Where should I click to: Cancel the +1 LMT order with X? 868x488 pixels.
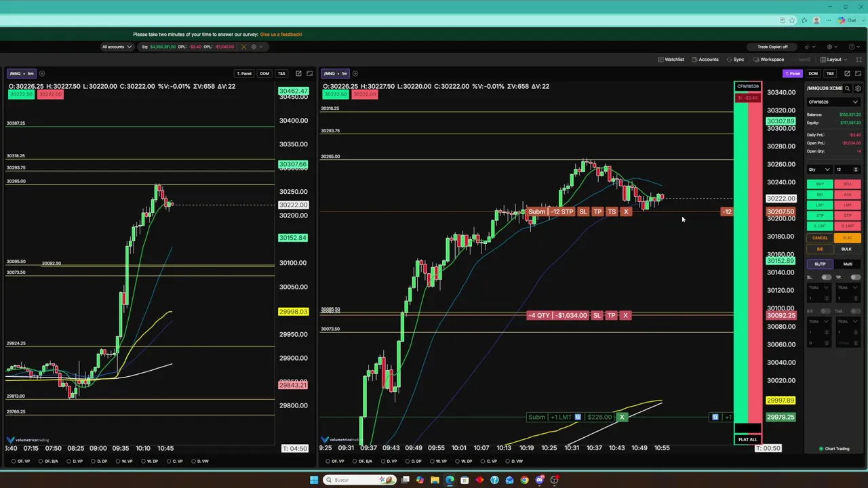pyautogui.click(x=622, y=417)
